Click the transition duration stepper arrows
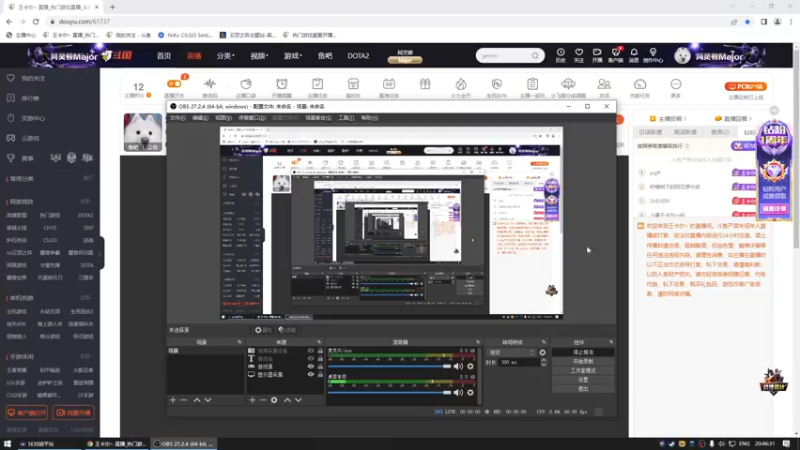800x450 pixels. pos(543,362)
